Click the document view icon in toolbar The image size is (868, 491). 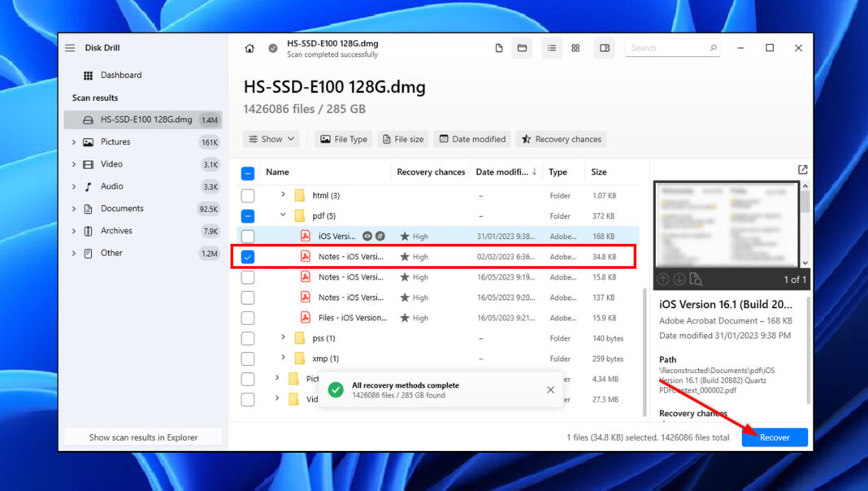tap(498, 48)
